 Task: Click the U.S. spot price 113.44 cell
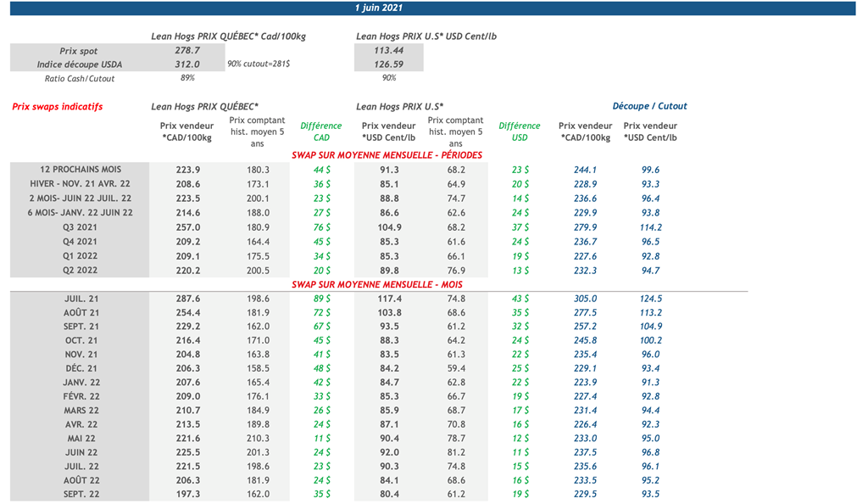(x=387, y=51)
